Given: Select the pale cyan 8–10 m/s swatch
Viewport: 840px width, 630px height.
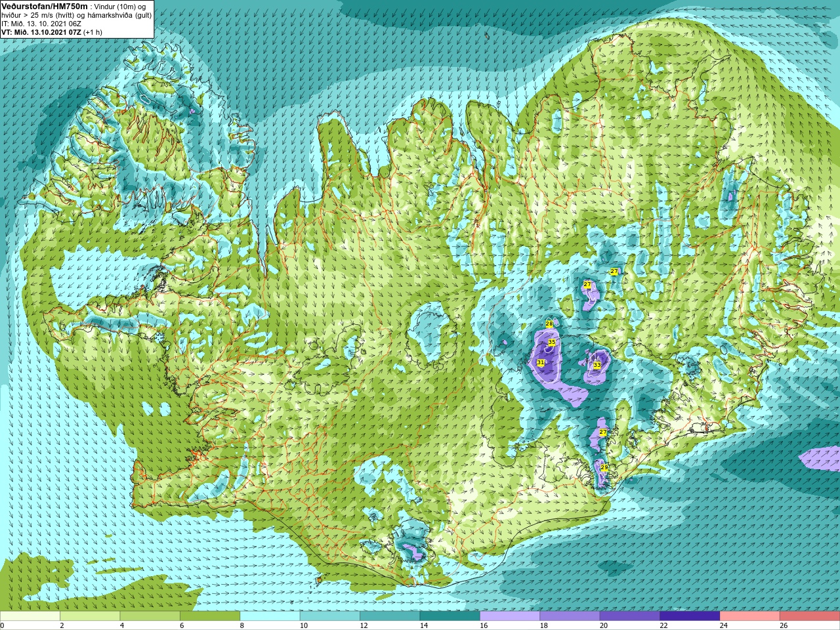Looking at the screenshot, I should (270, 616).
